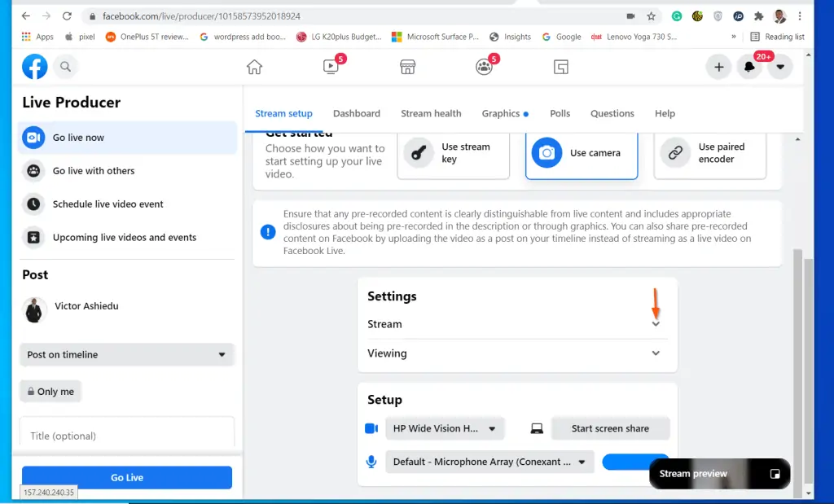This screenshot has width=834, height=504.
Task: Expand the Viewing settings chevron
Action: (656, 353)
